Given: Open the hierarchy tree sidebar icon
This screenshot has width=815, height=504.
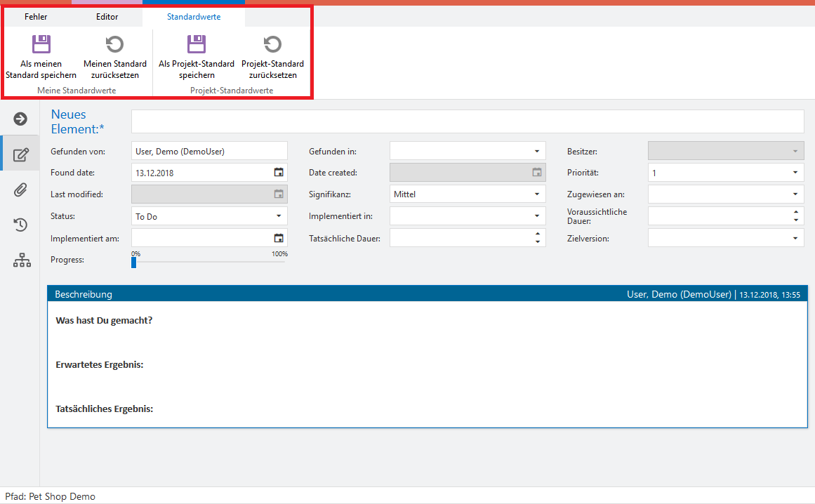Looking at the screenshot, I should point(22,260).
